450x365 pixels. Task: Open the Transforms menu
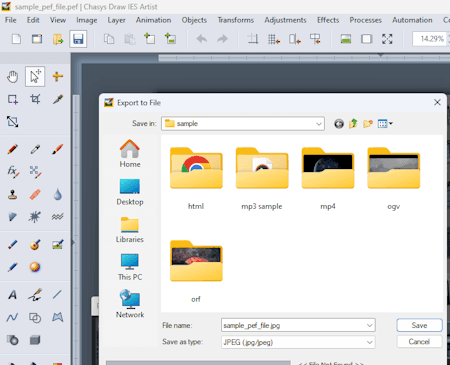coord(236,20)
